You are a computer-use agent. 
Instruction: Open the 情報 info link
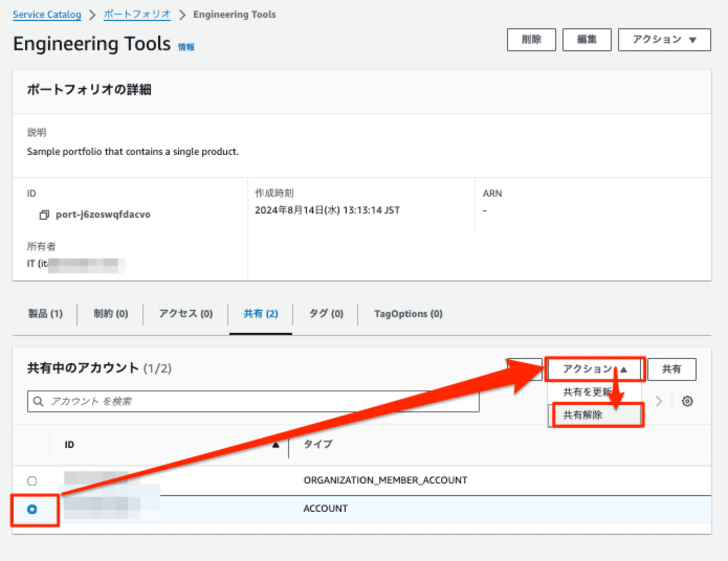coord(186,47)
